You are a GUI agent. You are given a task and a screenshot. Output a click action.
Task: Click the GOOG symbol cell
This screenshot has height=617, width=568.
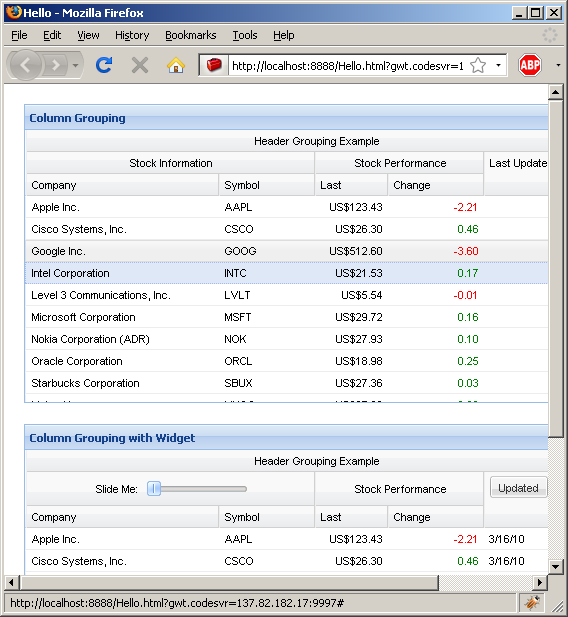coord(240,251)
